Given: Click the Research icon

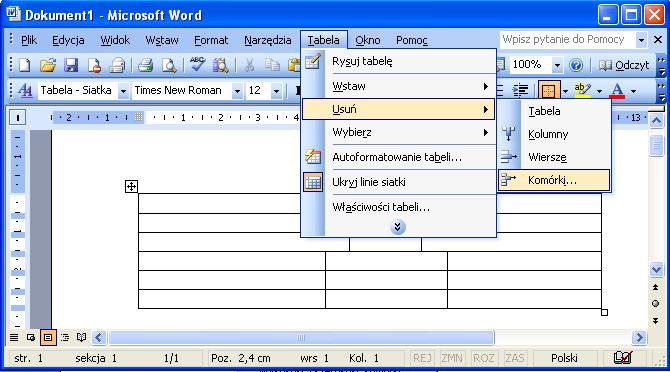Looking at the screenshot, I should [x=220, y=65].
